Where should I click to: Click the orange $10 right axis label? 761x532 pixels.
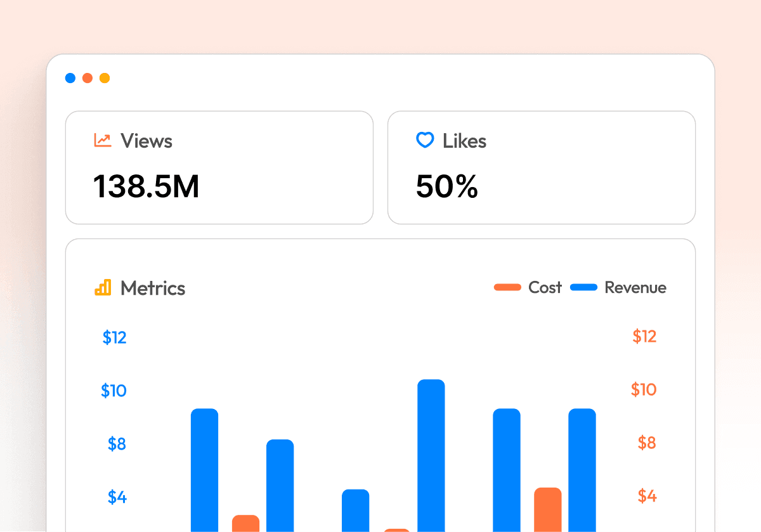click(x=644, y=389)
